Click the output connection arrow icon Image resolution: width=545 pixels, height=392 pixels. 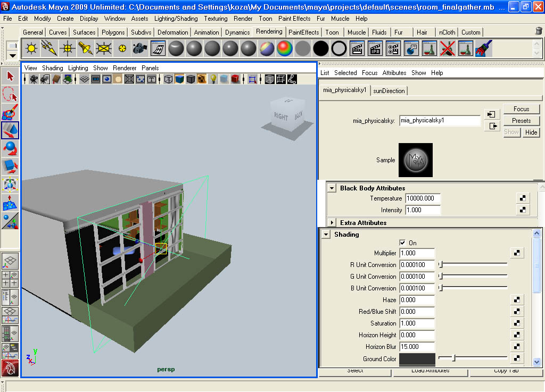(x=491, y=126)
